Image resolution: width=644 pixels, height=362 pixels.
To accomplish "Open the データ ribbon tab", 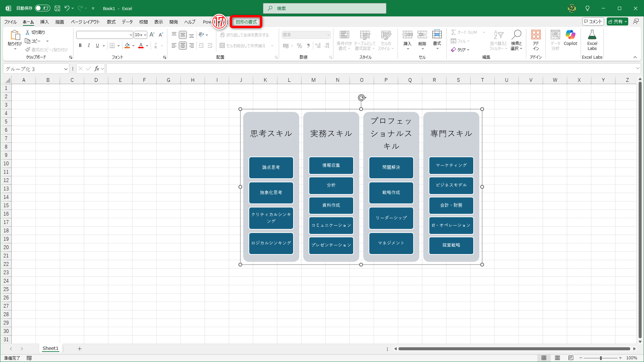I will click(127, 22).
